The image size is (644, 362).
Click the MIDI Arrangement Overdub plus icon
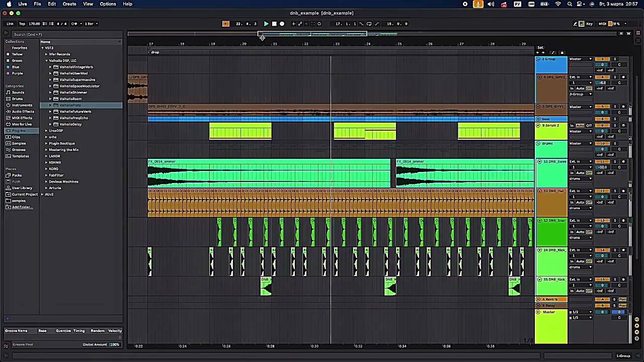click(x=293, y=24)
